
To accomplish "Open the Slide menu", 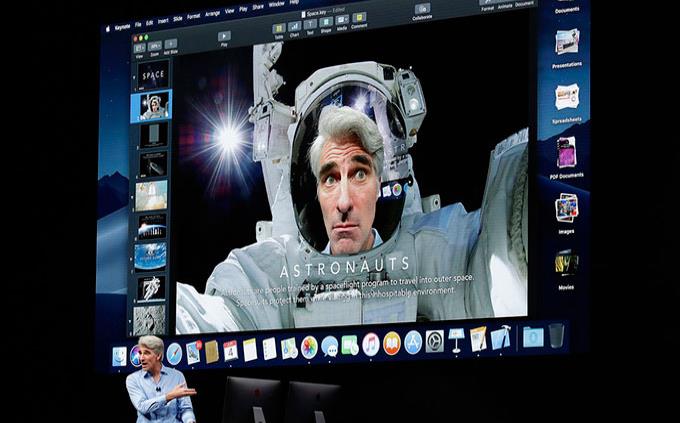I will 178,19.
